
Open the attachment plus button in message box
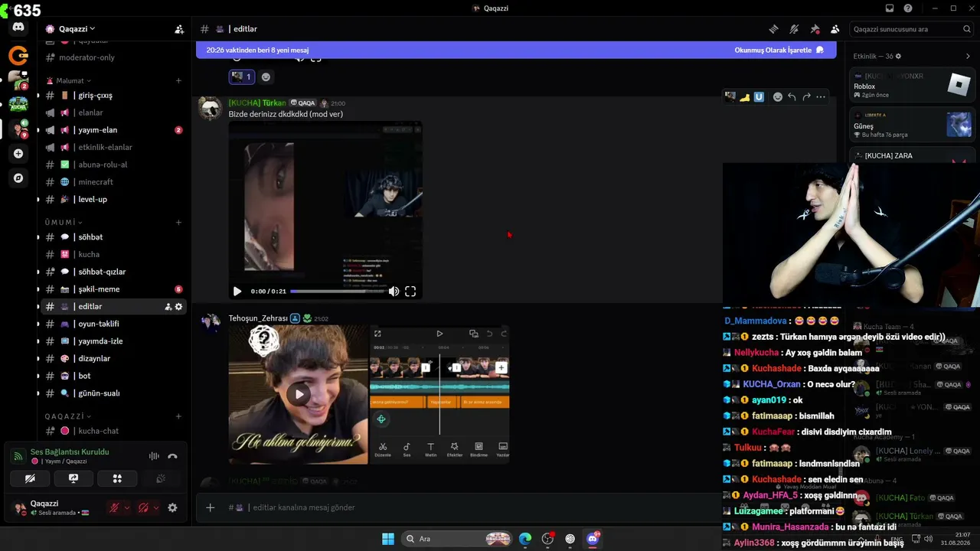click(211, 507)
